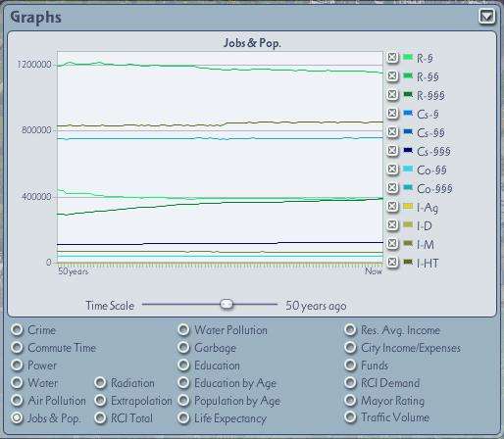Toggle the I-HT series legend box

coord(392,263)
